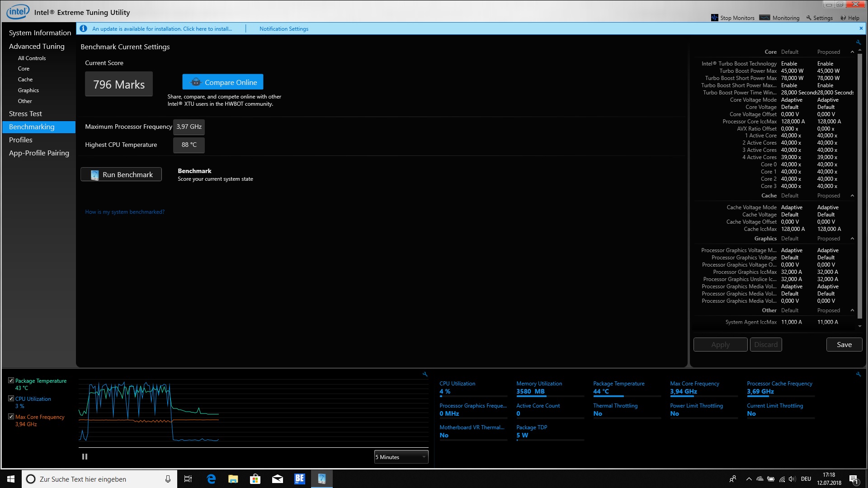The height and width of the screenshot is (488, 868).
Task: Uncheck Package Temperature graph checkbox
Action: point(11,380)
